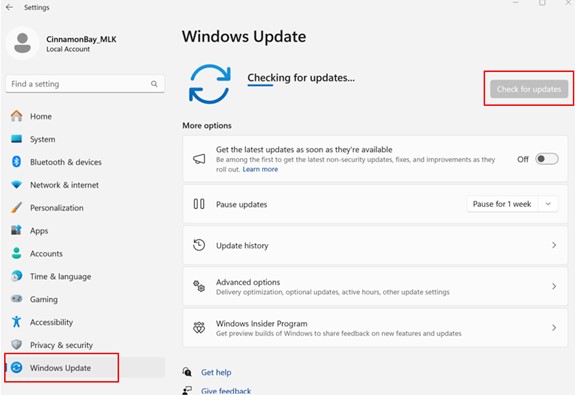Expand Advanced options chevron
575x395 pixels.
point(554,286)
